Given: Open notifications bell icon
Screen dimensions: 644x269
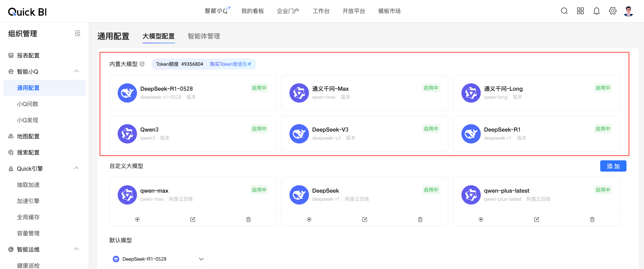Looking at the screenshot, I should (x=596, y=11).
